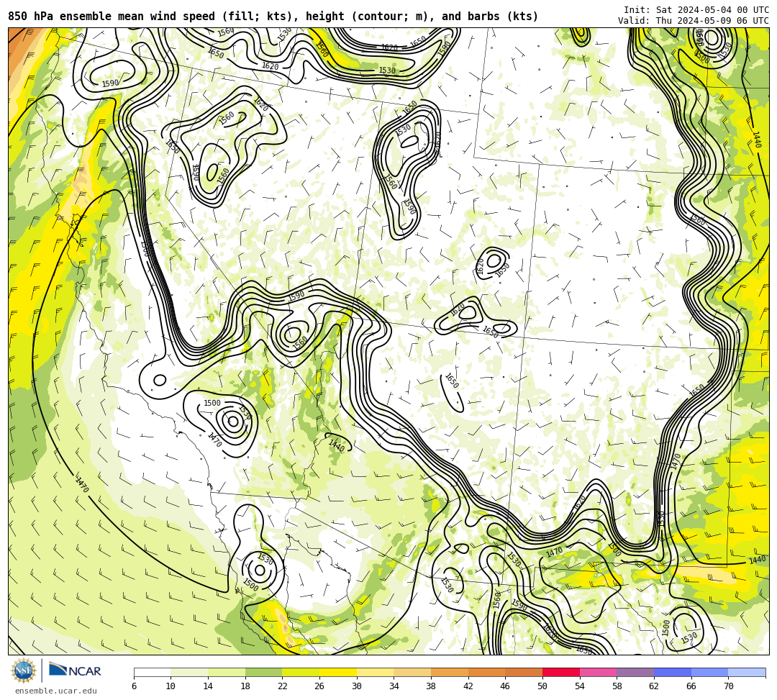The image size is (777, 700).
Task: Pick the lightest blue swatch above 70 kts
Action: pyautogui.click(x=747, y=672)
